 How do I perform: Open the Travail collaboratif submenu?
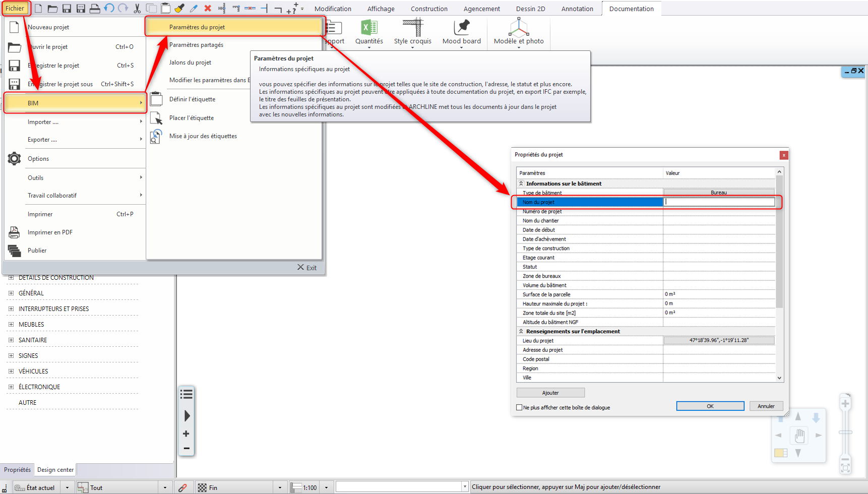[x=75, y=196]
